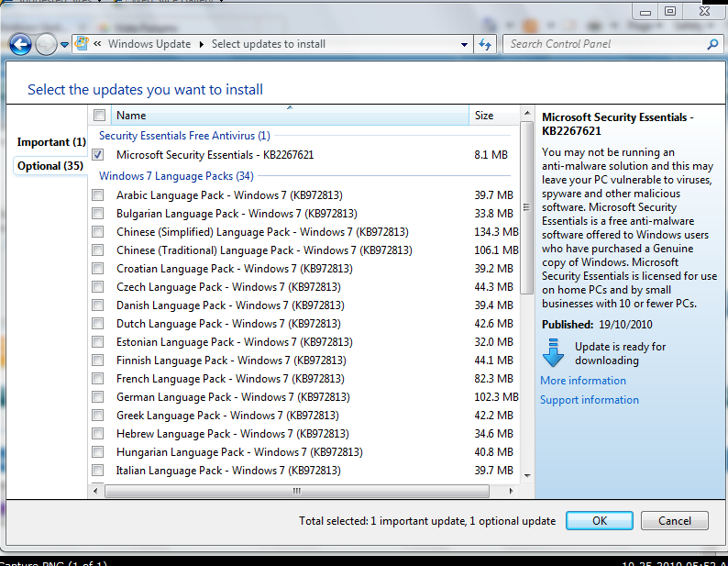This screenshot has height=566, width=728.
Task: Sort by the Name column header
Action: [x=290, y=116]
